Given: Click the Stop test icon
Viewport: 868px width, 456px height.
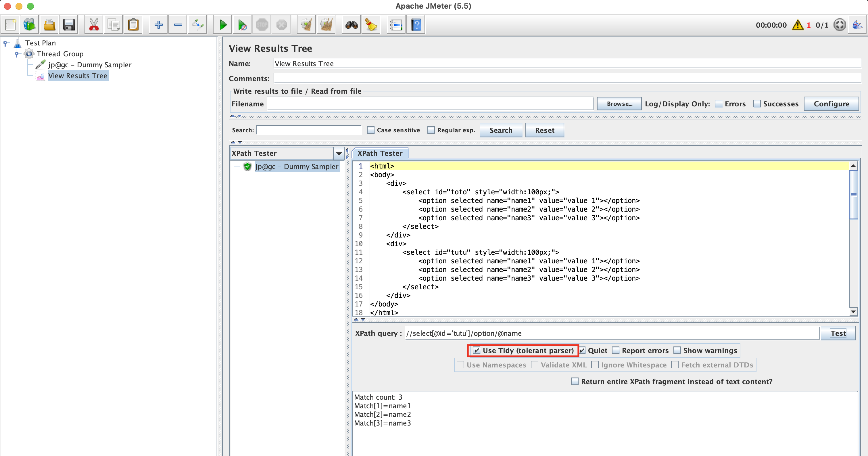Looking at the screenshot, I should click(x=262, y=25).
